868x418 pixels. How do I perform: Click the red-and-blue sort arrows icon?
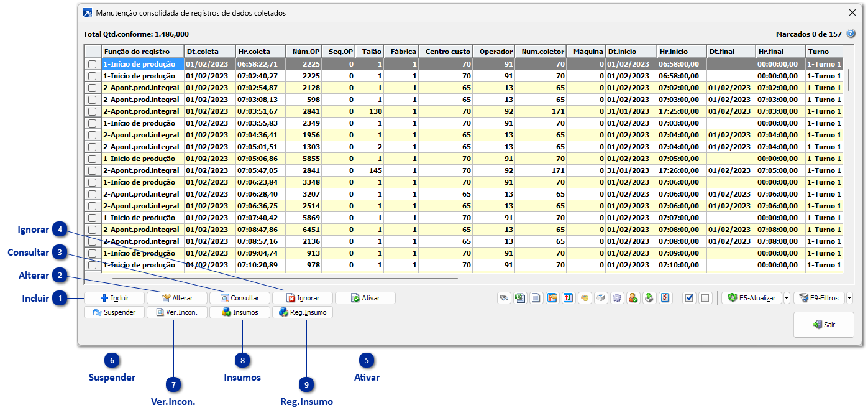click(x=569, y=298)
